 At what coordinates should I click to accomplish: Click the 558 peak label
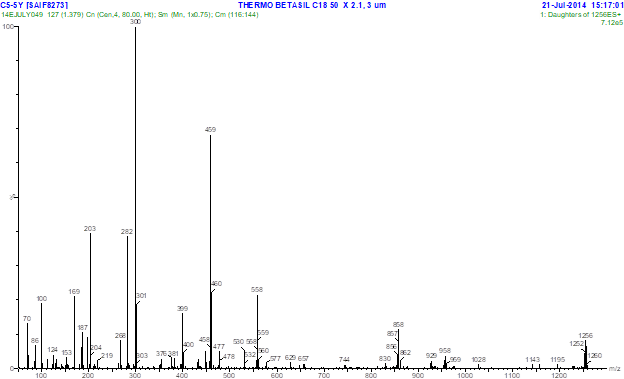tap(257, 289)
